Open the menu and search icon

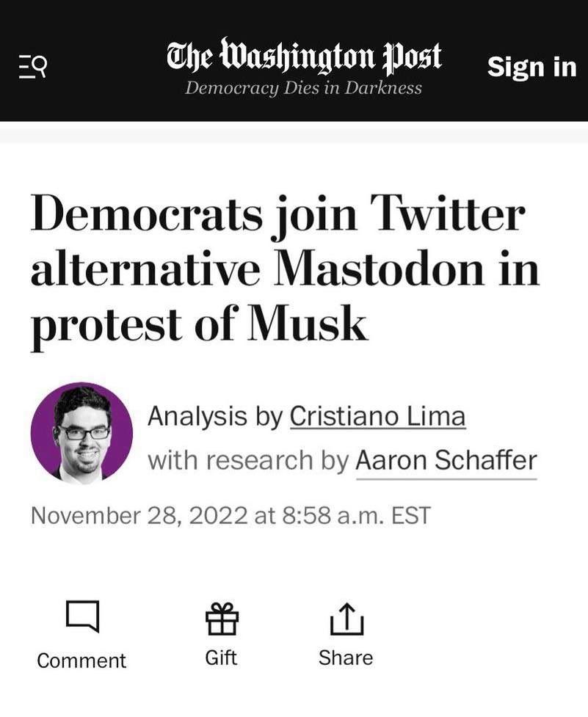(33, 68)
